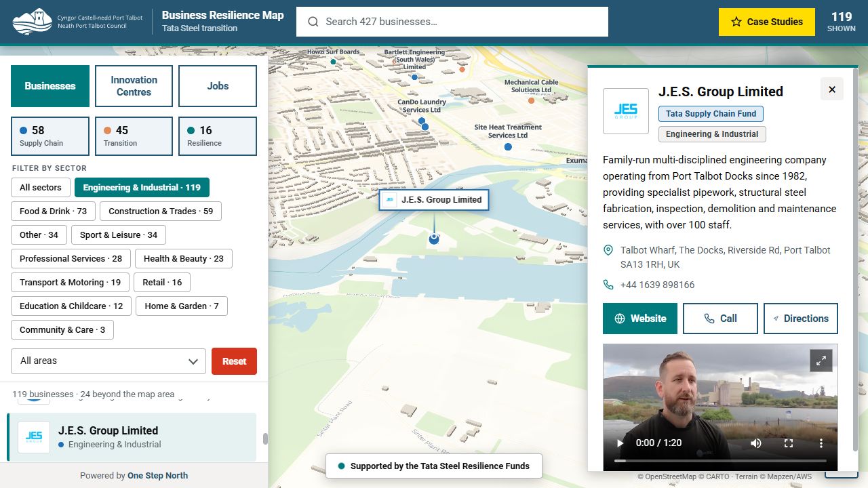
Task: Open the video in fullscreen
Action: (x=789, y=443)
